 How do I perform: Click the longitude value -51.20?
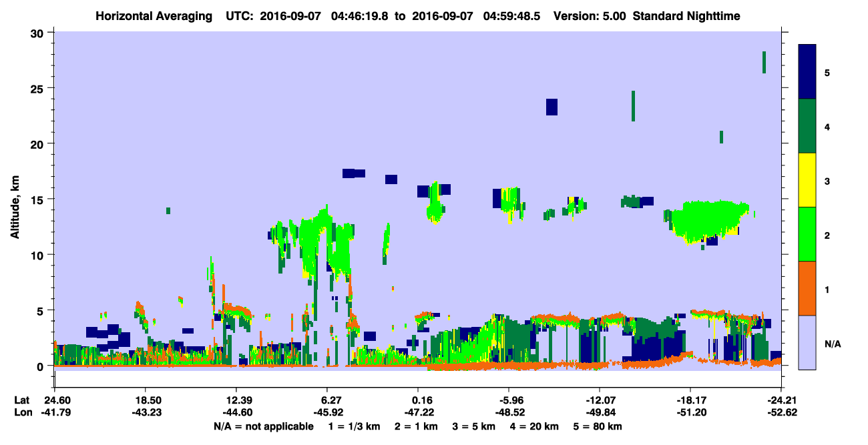690,412
